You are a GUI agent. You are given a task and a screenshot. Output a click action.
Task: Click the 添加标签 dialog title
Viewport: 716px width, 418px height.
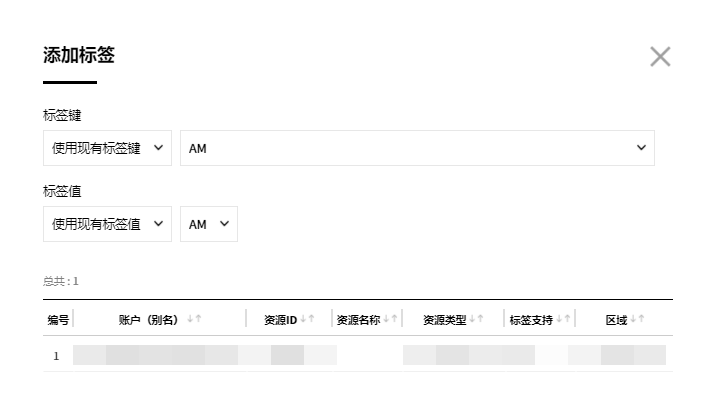(x=79, y=56)
